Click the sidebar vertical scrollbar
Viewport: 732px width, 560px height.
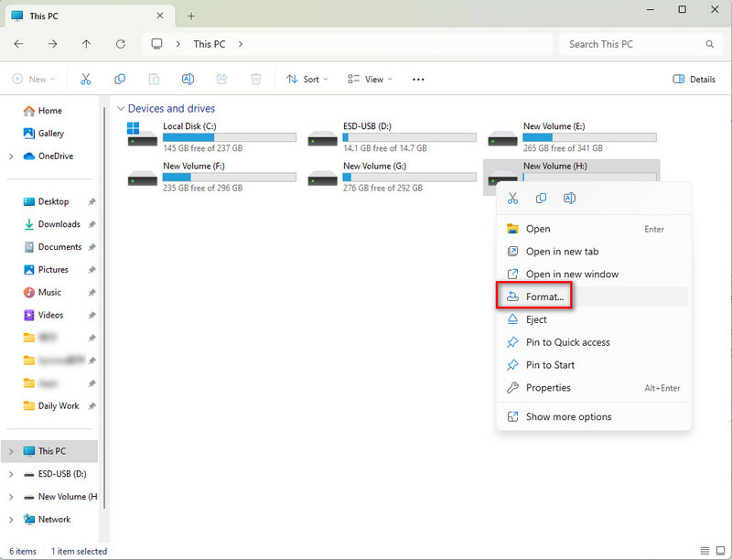[104, 308]
